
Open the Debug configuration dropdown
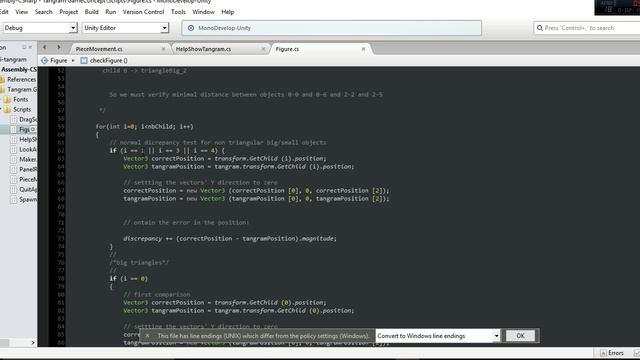(x=40, y=28)
